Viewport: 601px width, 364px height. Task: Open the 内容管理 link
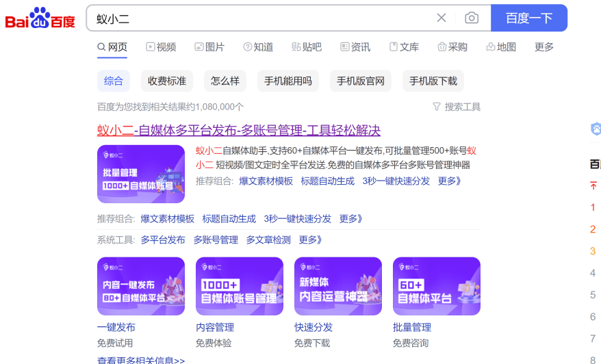(x=215, y=327)
